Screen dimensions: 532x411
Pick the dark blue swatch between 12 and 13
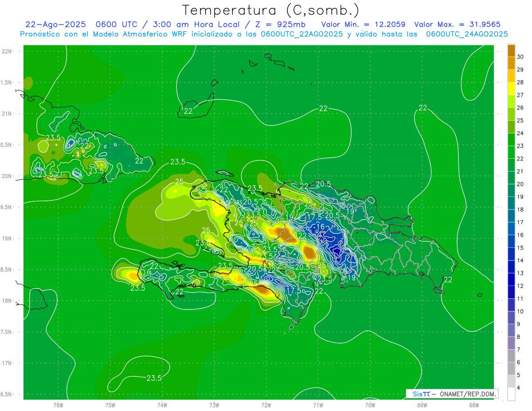511,279
